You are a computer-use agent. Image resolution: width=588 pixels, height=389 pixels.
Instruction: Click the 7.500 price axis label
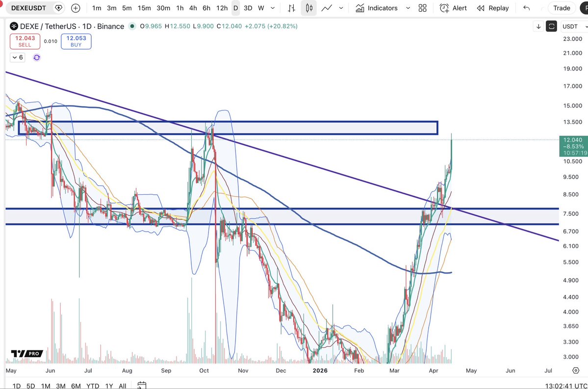[571, 214]
